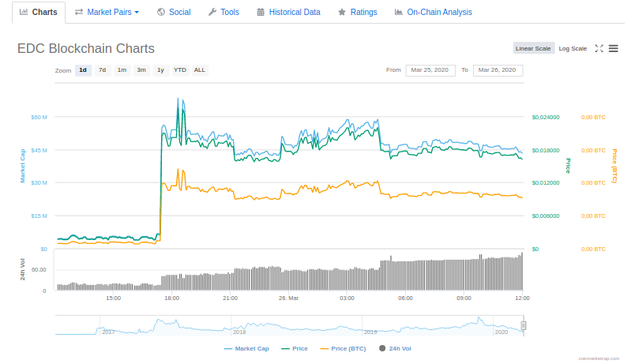Click the Market Pairs caret arrow
This screenshot has height=364, width=635.
pyautogui.click(x=137, y=13)
